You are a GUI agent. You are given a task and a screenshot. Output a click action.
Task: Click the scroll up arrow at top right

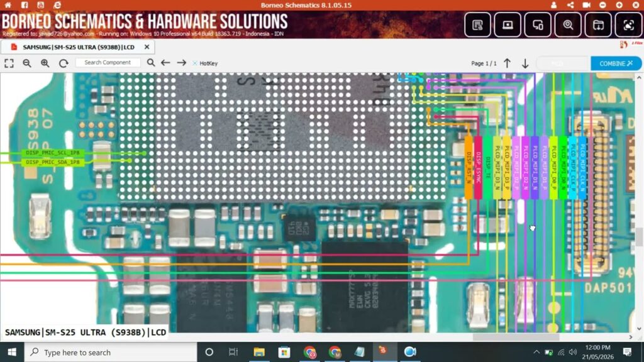coord(639,77)
